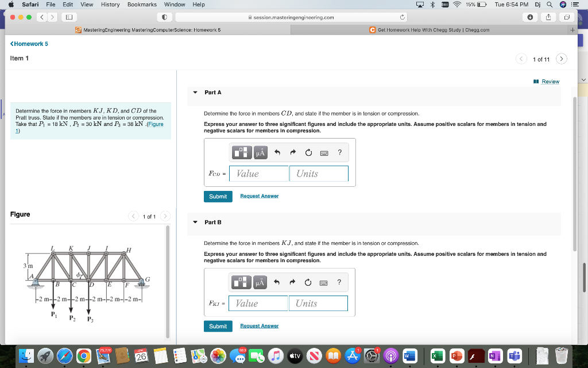Viewport: 588px width, 368px height.
Task: Open the History menu
Action: coord(110,5)
